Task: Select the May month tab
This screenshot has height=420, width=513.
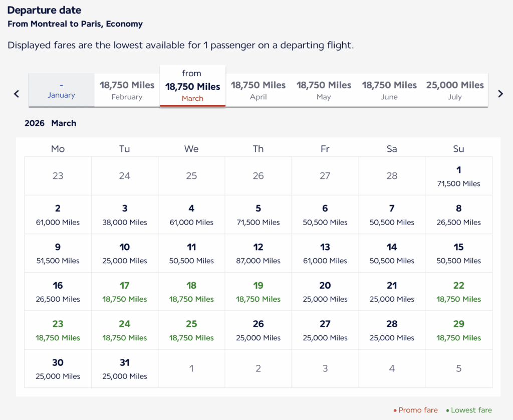Action: (324, 90)
